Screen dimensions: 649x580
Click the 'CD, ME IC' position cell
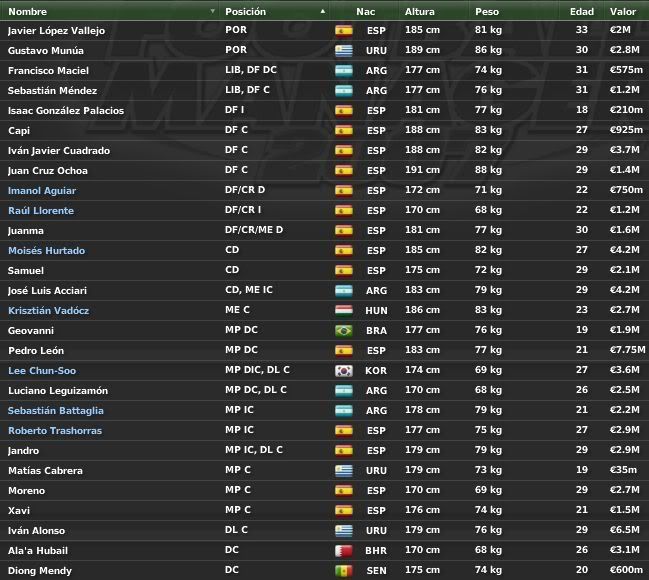(x=249, y=290)
